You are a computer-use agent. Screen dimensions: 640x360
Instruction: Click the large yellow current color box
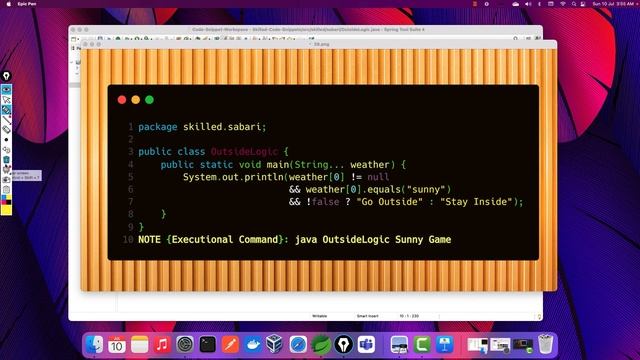6,210
